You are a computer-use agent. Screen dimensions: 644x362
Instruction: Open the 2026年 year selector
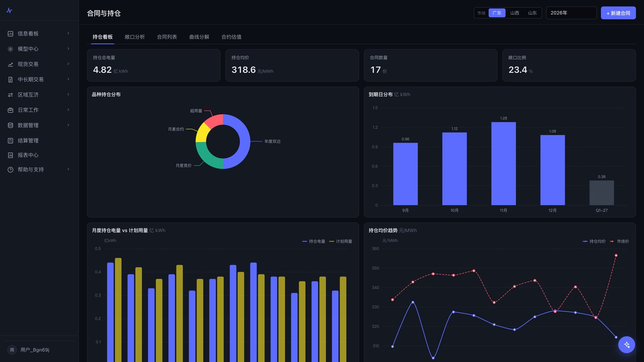(x=571, y=13)
